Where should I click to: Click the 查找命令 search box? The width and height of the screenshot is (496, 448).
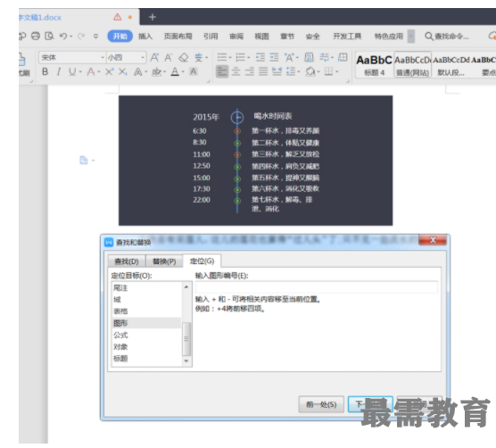tap(447, 37)
